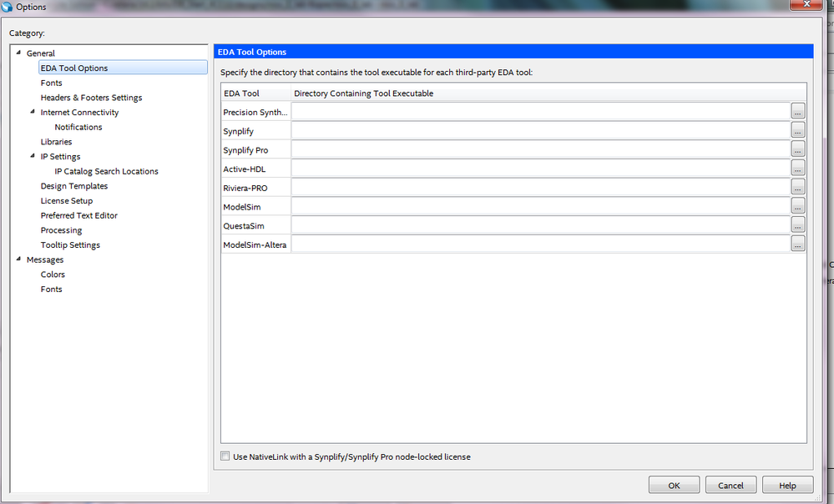Open Headers & Footers Settings category
Viewport: 834px width, 504px height.
[x=92, y=98]
